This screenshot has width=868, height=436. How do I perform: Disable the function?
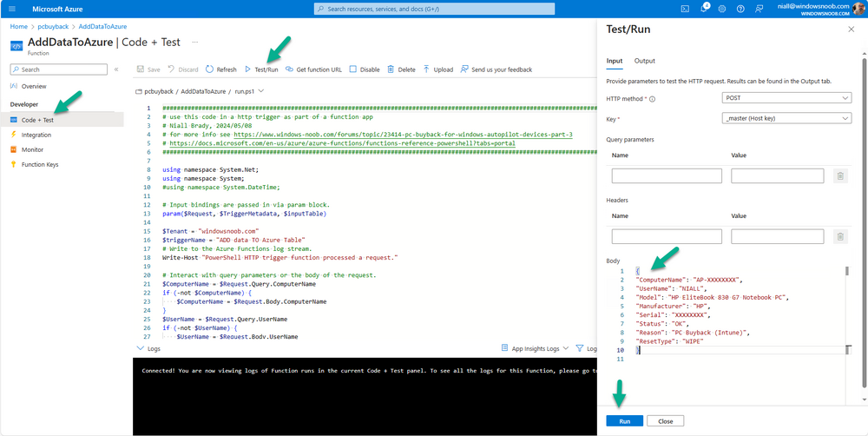[365, 69]
